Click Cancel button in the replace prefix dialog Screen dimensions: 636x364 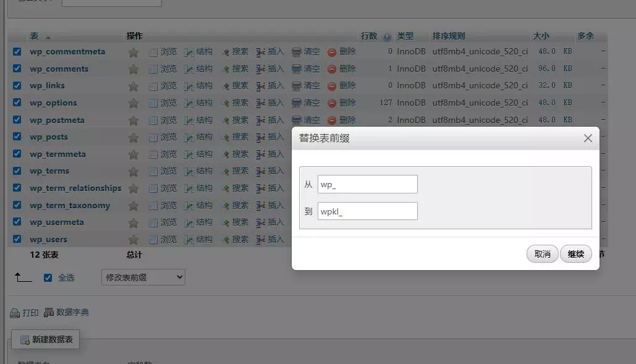point(542,254)
